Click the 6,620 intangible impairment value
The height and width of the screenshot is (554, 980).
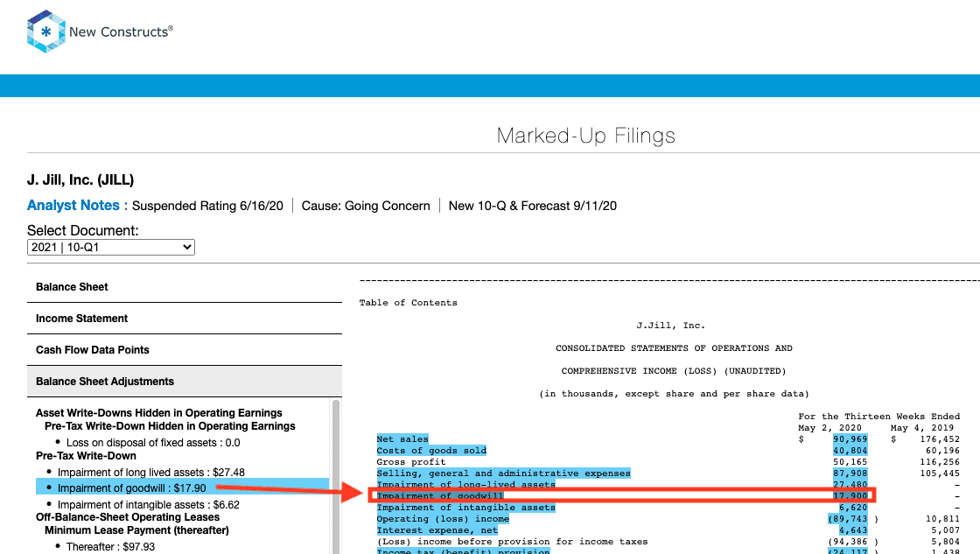coord(853,508)
